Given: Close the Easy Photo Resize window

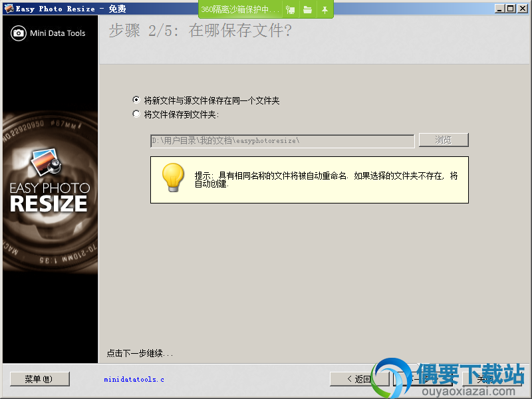Looking at the screenshot, I should (522, 9).
